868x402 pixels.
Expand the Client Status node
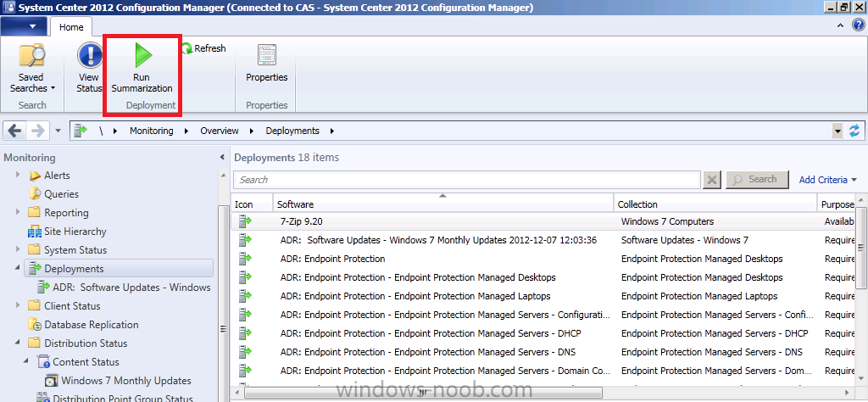click(x=19, y=305)
